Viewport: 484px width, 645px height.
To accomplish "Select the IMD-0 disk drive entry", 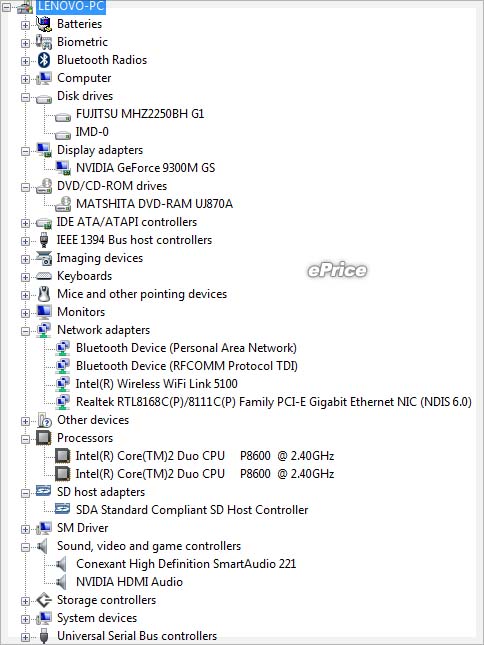I will tap(92, 132).
